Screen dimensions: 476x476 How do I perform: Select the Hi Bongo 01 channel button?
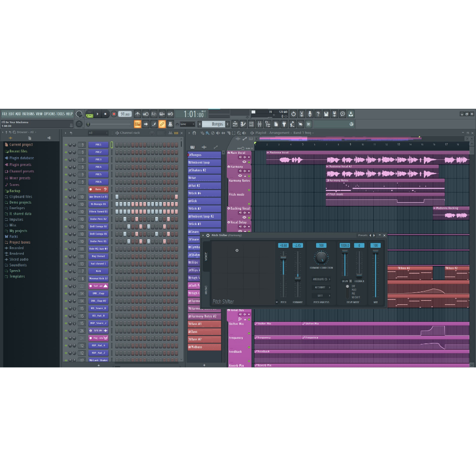click(x=98, y=204)
